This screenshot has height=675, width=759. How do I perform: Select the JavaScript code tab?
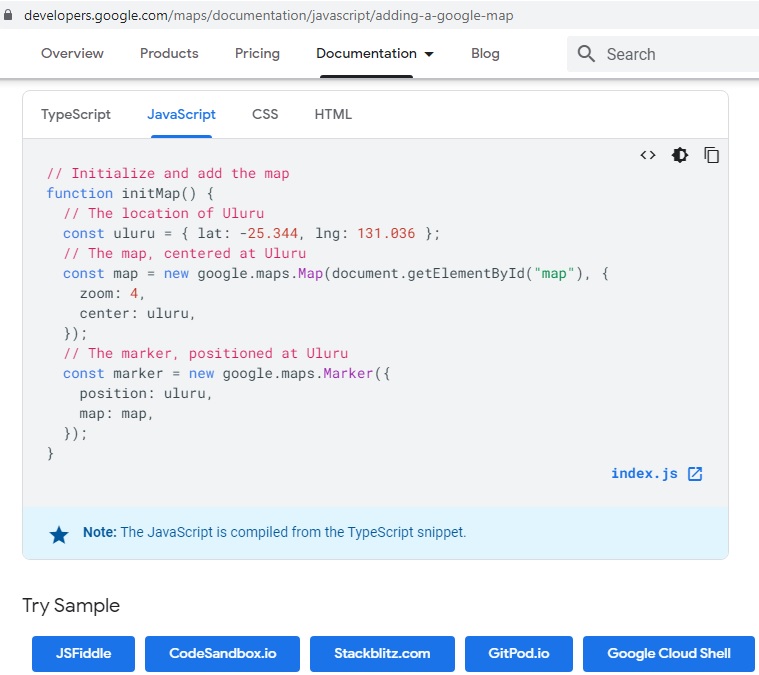click(x=181, y=114)
